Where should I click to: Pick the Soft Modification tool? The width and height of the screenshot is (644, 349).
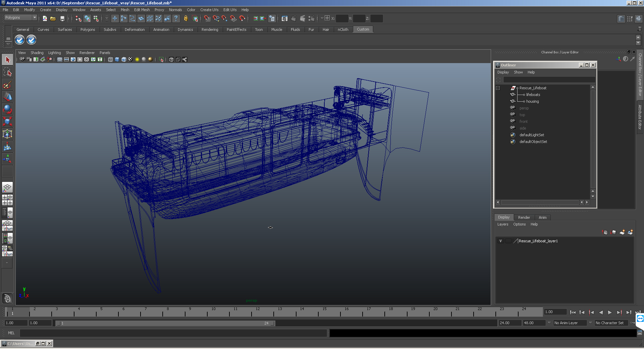pyautogui.click(x=7, y=147)
